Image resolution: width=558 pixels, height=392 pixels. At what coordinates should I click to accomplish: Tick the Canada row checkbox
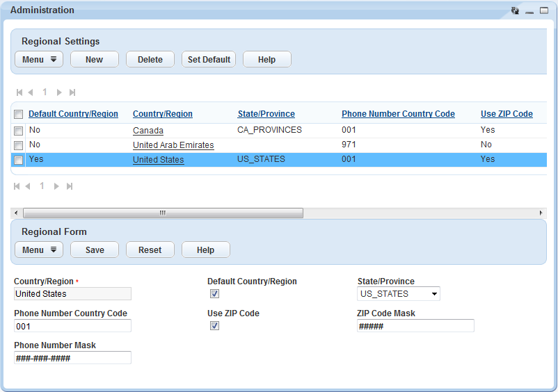click(19, 131)
